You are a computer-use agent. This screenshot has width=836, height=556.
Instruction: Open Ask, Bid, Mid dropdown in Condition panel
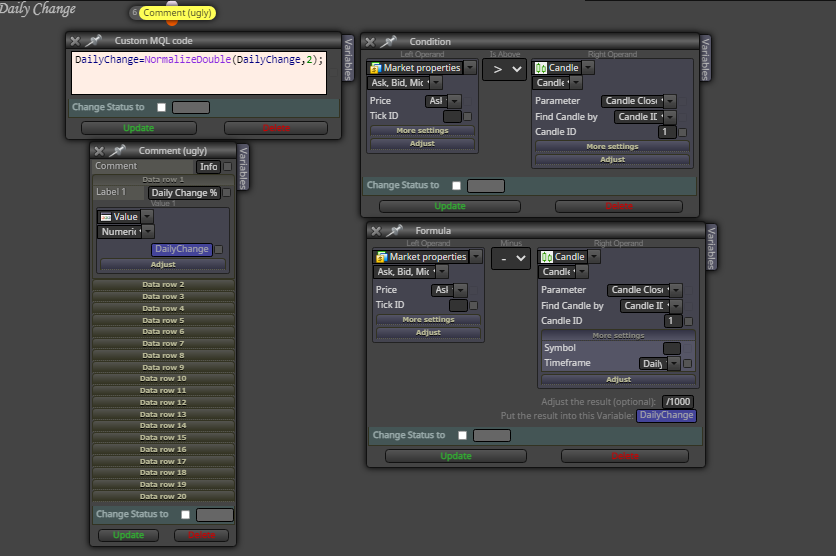click(436, 83)
